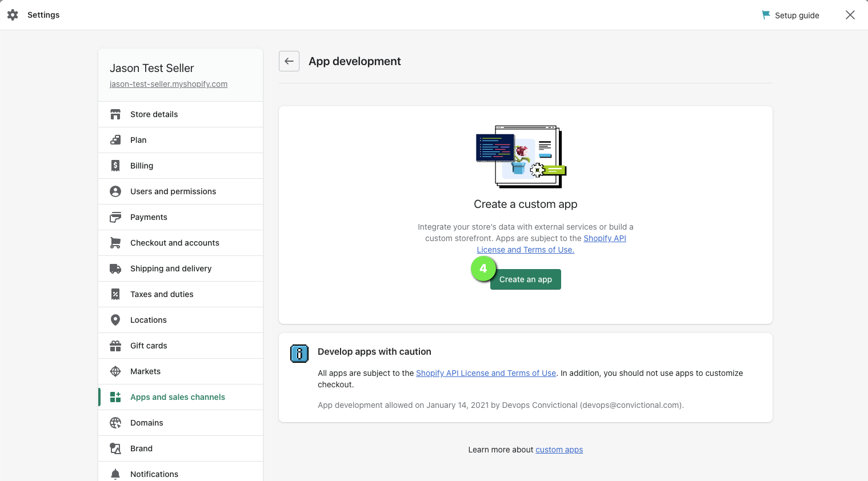Image resolution: width=868 pixels, height=481 pixels.
Task: Click the Store details storefront icon
Action: click(x=115, y=114)
